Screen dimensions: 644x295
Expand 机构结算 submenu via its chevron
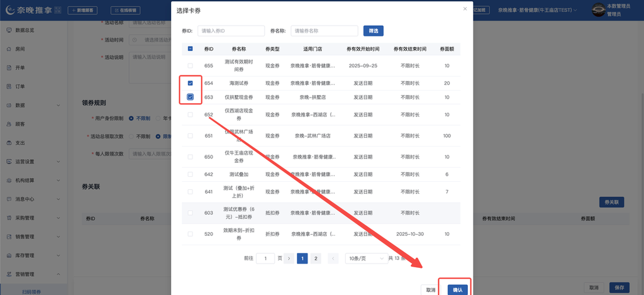pyautogui.click(x=58, y=181)
